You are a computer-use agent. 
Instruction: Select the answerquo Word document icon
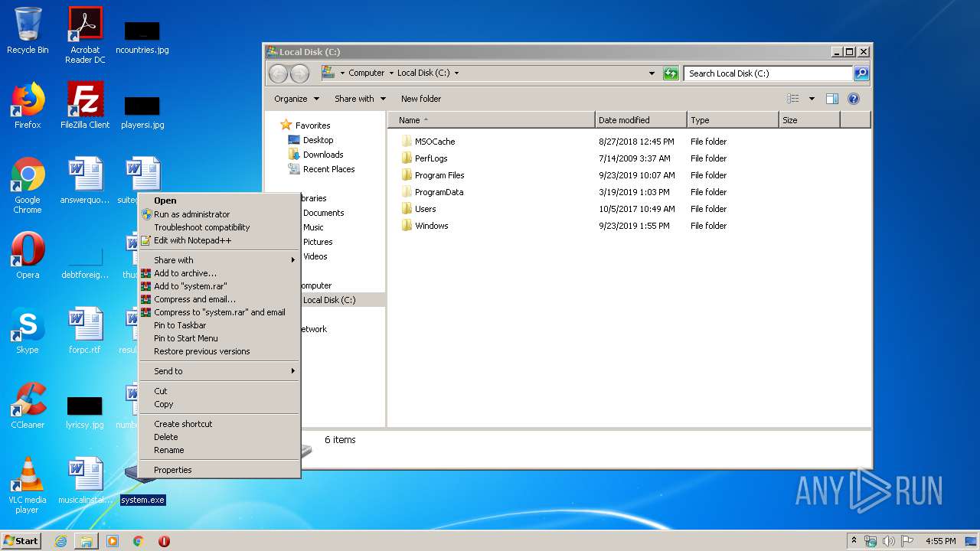coord(85,181)
